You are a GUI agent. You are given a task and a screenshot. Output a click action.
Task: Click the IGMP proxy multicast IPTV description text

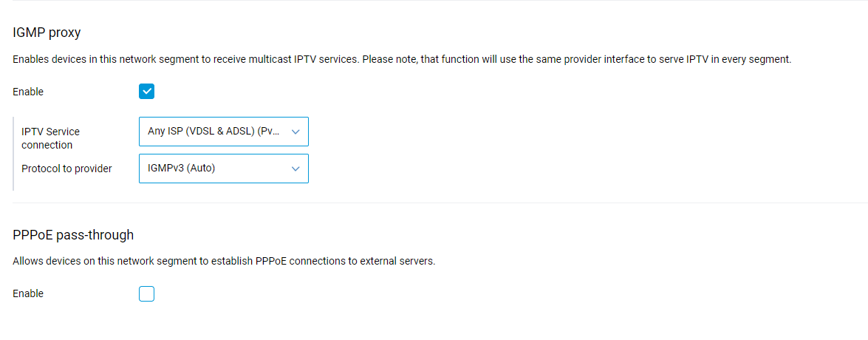click(x=402, y=59)
